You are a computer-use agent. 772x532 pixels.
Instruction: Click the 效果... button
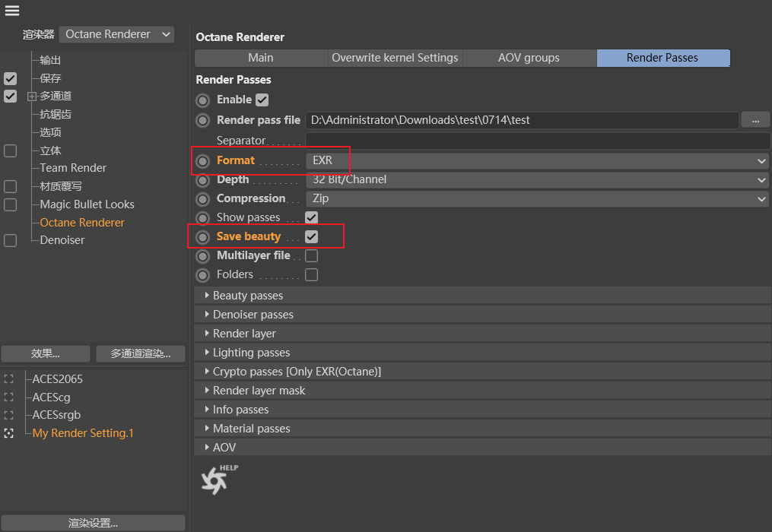(x=46, y=353)
